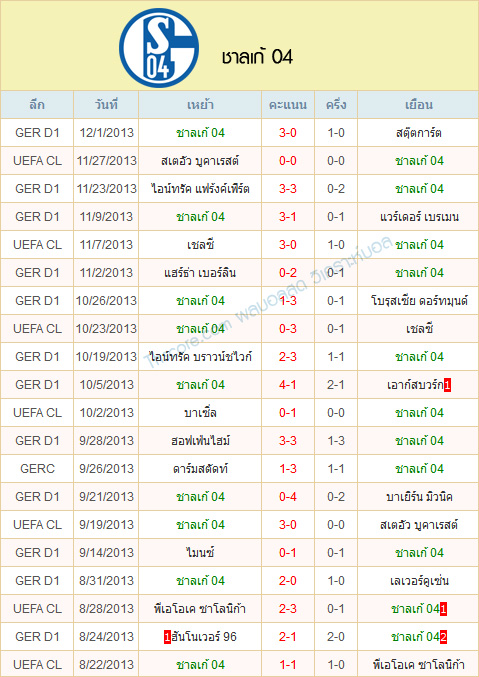479x677 pixels.
Task: Click away team เลเวอร์คูเซ่น
Action: coord(419,581)
